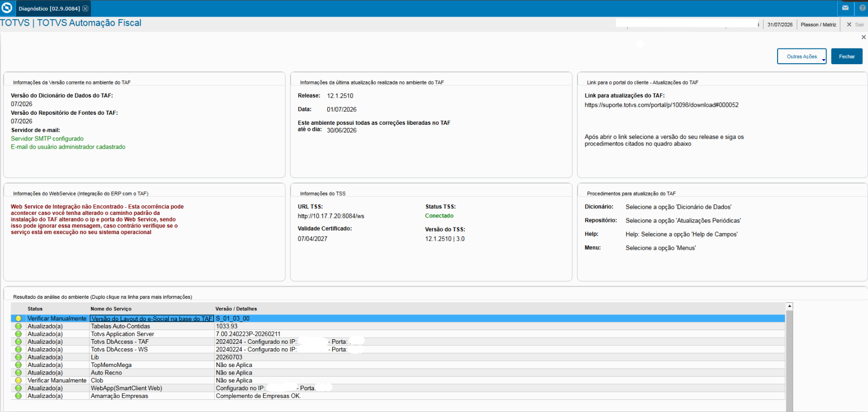Click 'E-mail do usuário administrador cadastrado' text

tap(68, 147)
